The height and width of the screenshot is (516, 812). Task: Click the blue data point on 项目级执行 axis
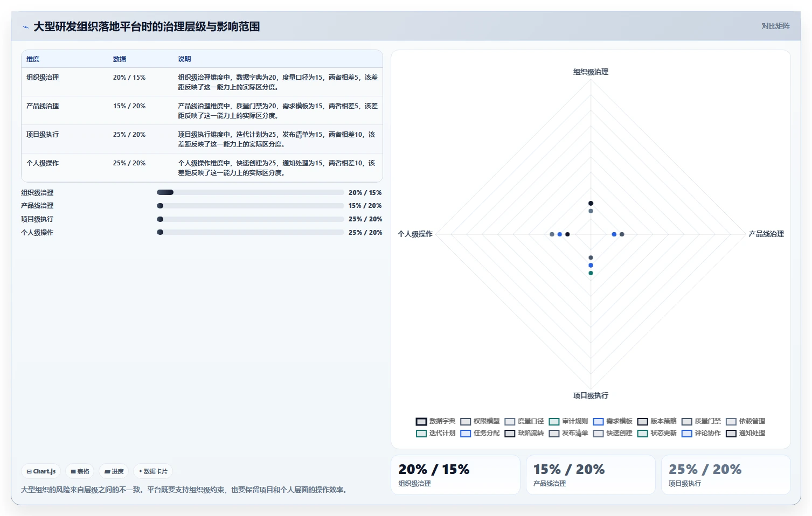[x=591, y=266]
